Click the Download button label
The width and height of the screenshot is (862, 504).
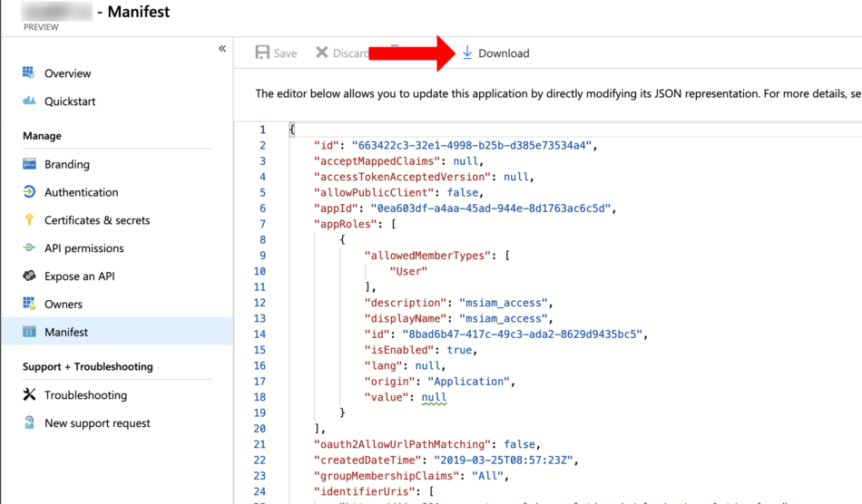(x=504, y=53)
